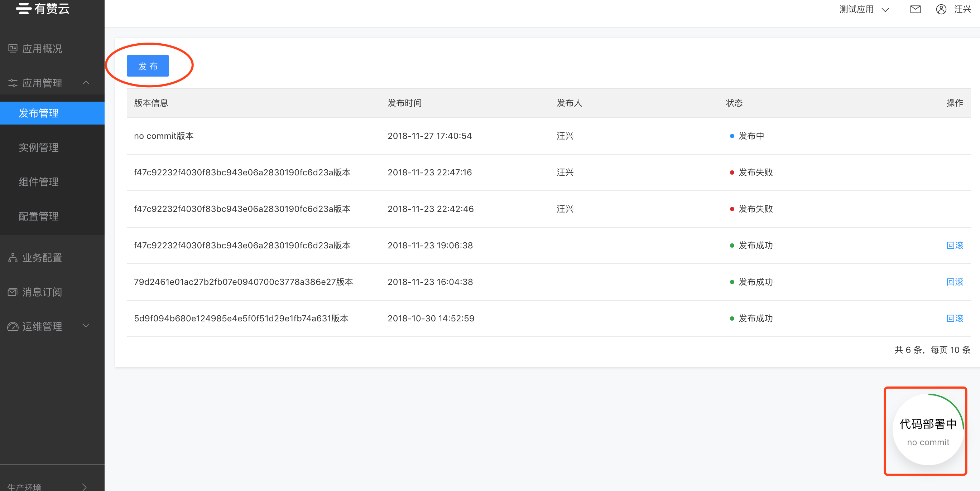Click version text of 22:47:16 row
The image size is (980, 491).
242,172
